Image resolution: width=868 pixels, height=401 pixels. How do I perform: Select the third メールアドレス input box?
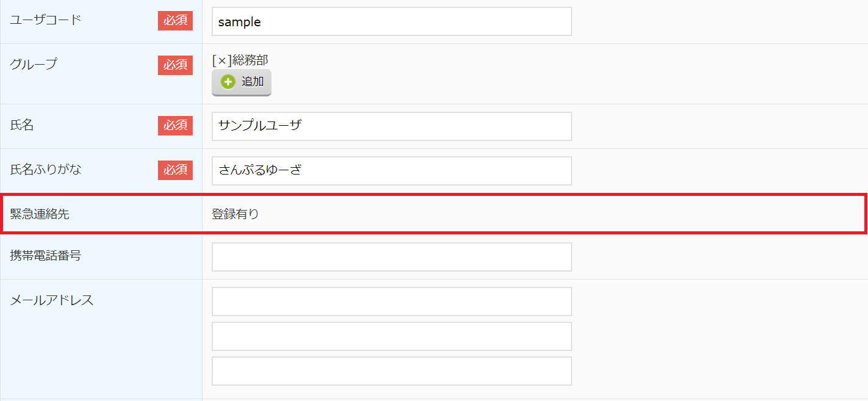[x=392, y=371]
